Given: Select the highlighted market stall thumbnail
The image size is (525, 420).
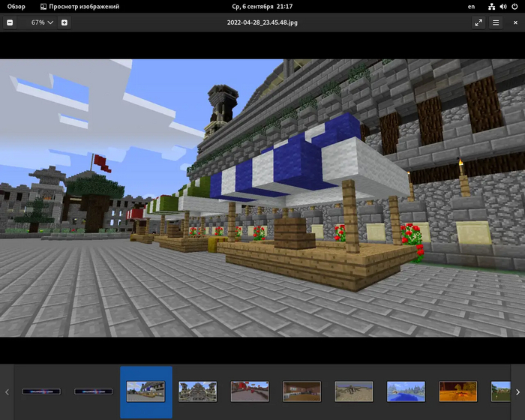Looking at the screenshot, I should pos(145,391).
